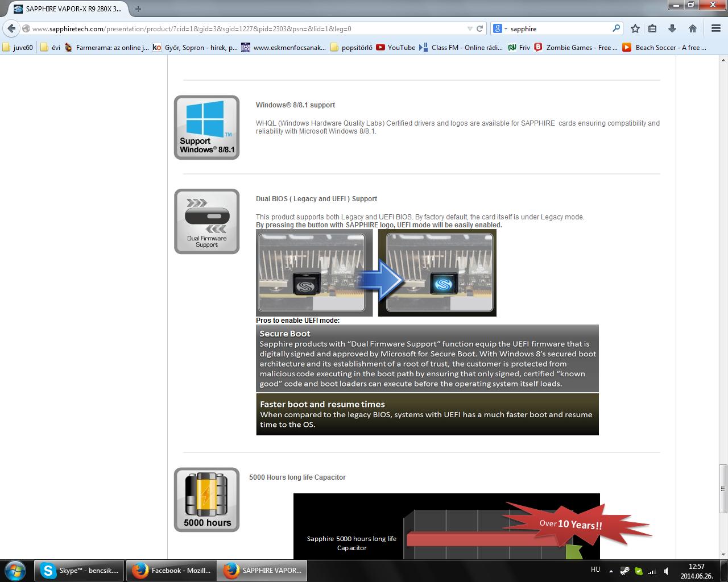Click the Dual Firmware Support feature icon

(206, 221)
